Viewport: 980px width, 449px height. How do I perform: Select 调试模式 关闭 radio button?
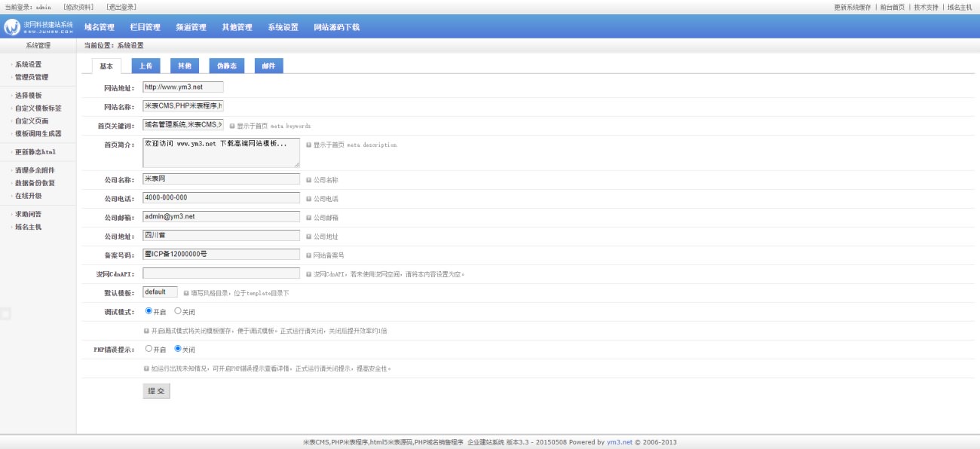pos(177,310)
